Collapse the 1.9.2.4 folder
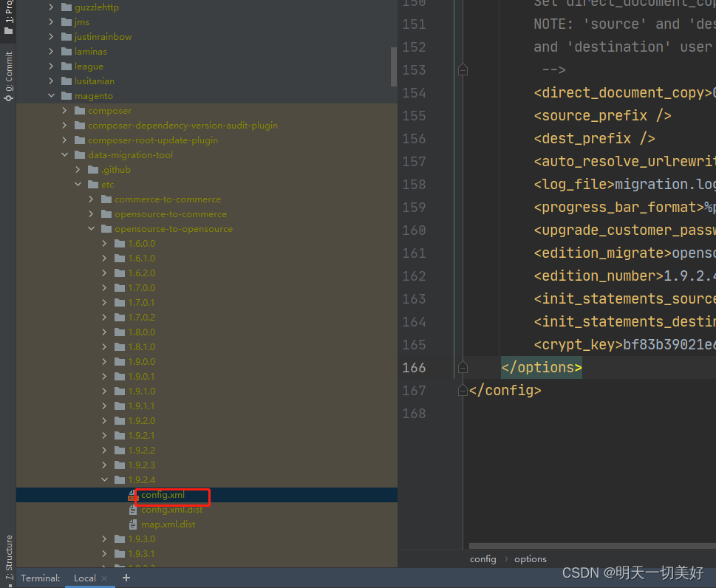 point(104,479)
